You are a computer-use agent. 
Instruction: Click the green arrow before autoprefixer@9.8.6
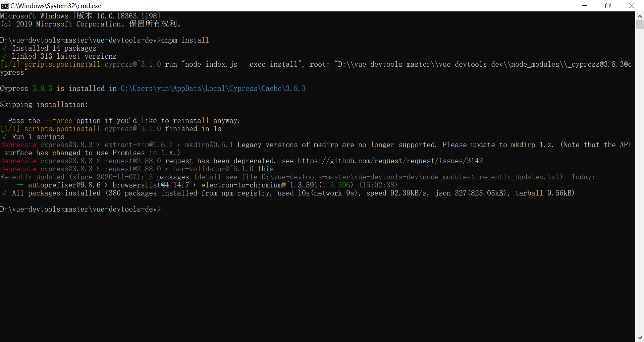click(20, 185)
